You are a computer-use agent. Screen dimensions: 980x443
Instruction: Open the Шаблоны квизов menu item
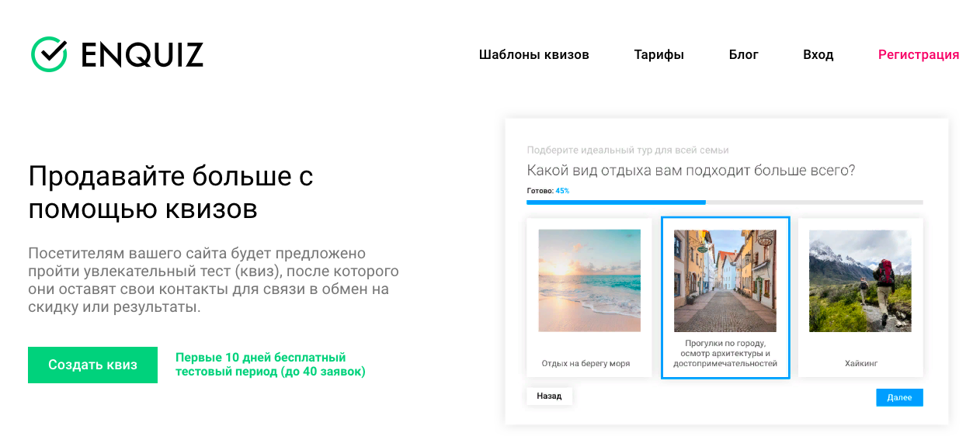pos(533,54)
